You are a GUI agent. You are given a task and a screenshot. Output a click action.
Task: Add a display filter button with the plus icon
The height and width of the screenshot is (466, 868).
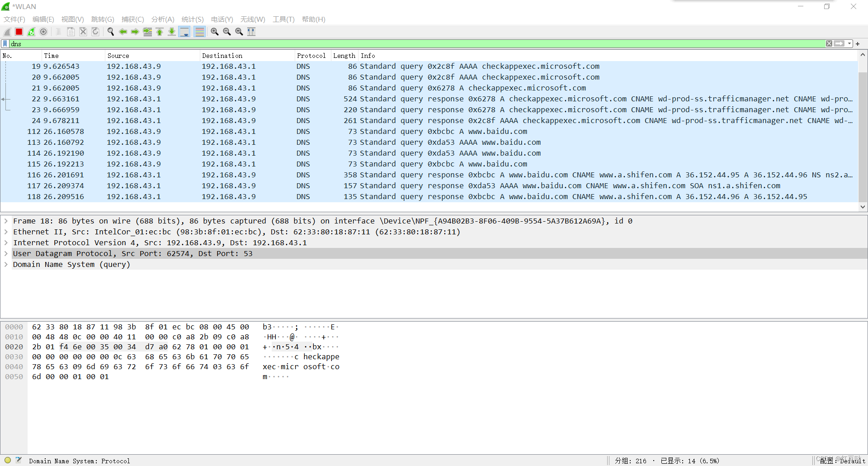(x=858, y=44)
